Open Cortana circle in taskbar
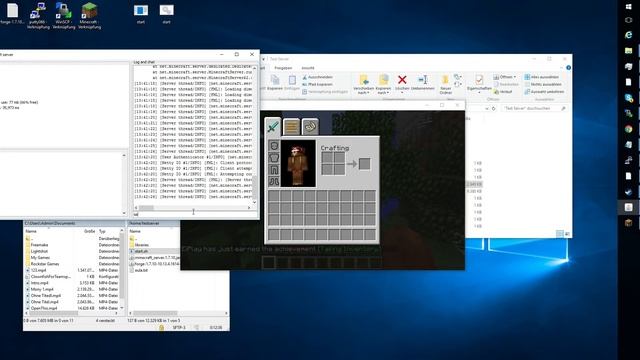This screenshot has height=360, width=640. (x=629, y=20)
